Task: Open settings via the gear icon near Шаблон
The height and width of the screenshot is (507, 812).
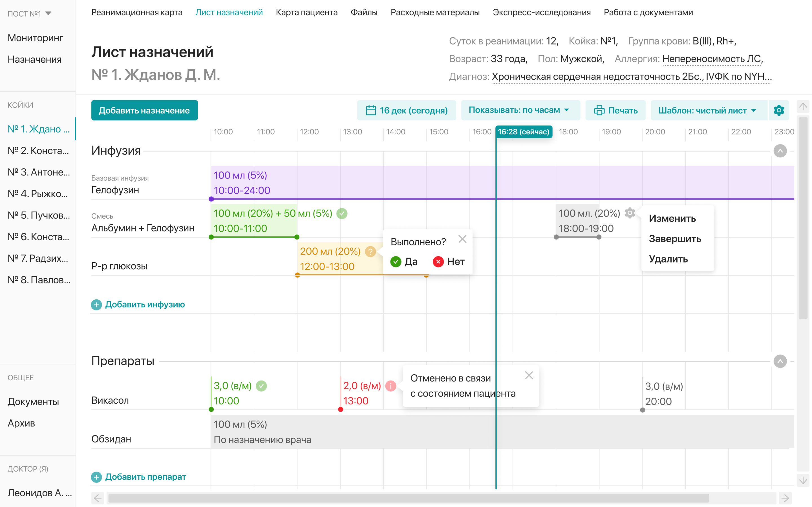Action: 779,110
